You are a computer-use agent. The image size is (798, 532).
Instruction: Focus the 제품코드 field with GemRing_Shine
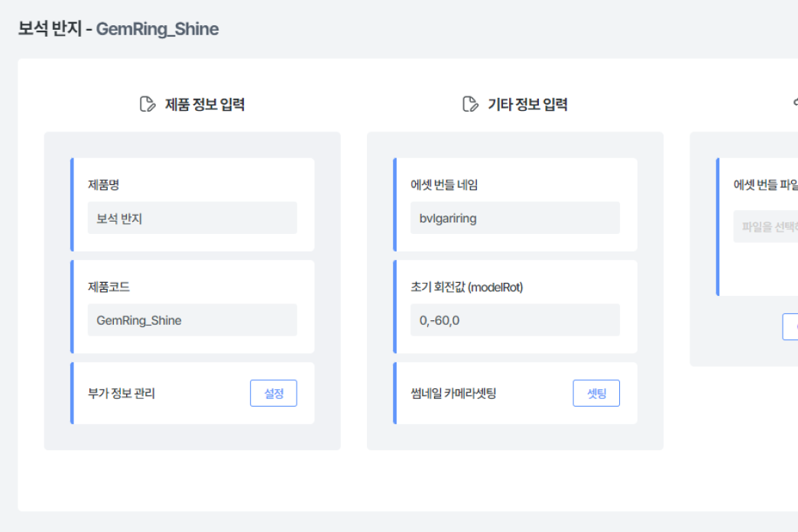(192, 320)
